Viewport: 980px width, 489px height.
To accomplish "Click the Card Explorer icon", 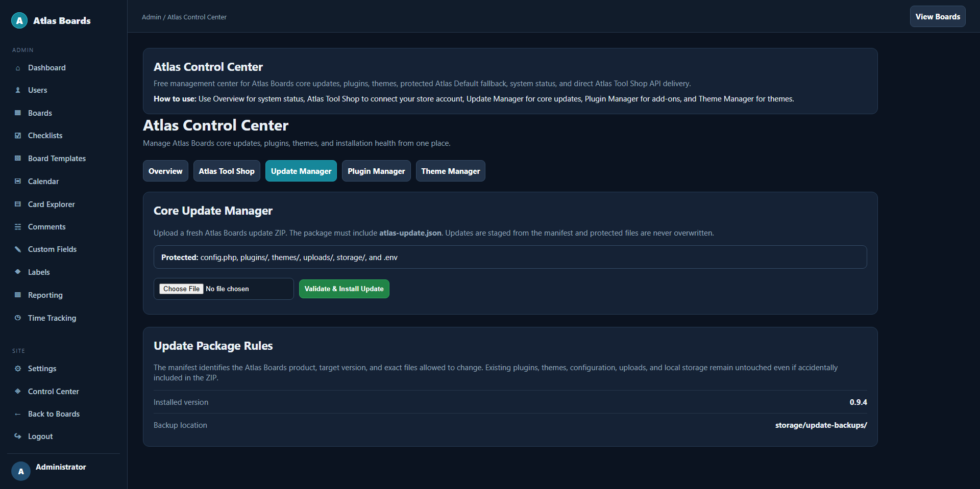I will [18, 204].
